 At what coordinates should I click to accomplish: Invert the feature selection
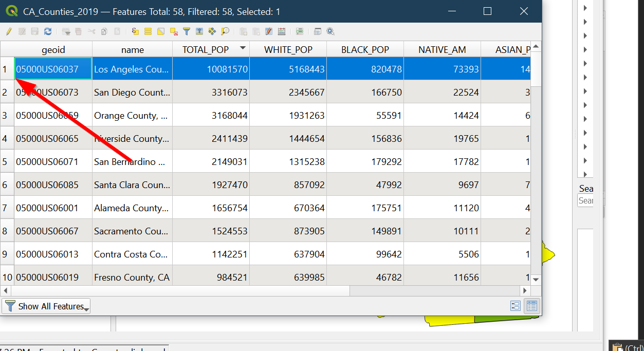[161, 32]
